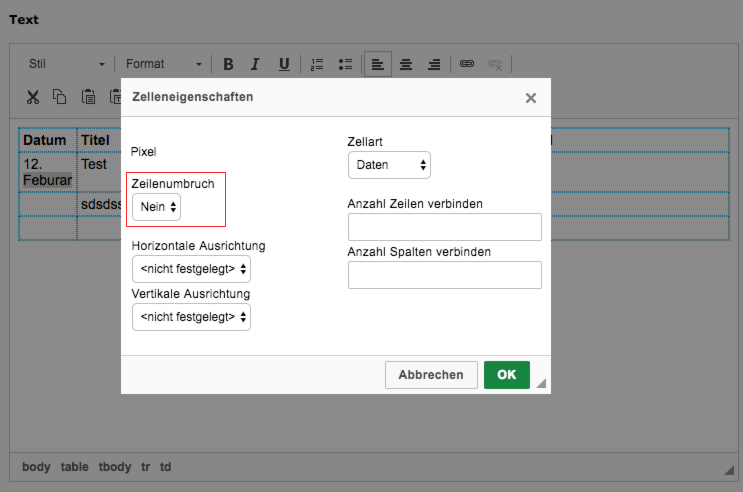Open the Zellart dropdown
Image resolution: width=743 pixels, height=492 pixels.
[390, 165]
